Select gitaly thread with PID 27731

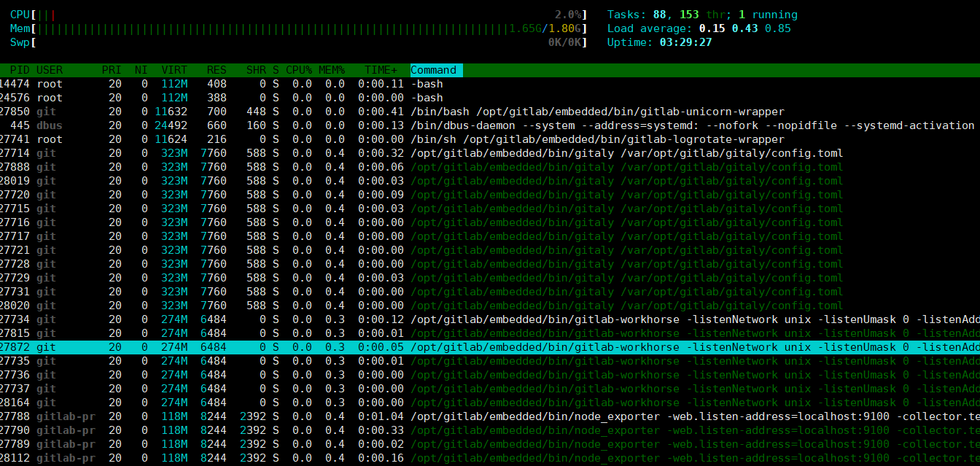click(x=490, y=292)
